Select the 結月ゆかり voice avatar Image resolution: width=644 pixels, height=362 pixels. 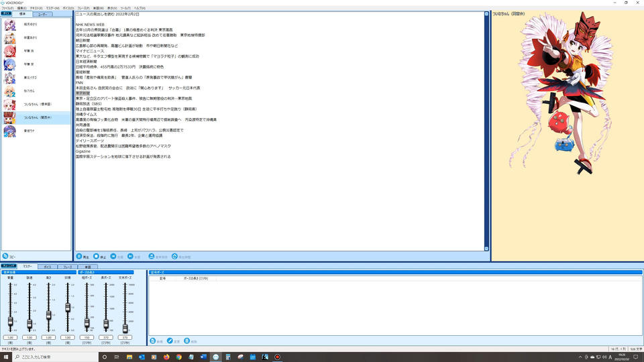click(x=10, y=25)
